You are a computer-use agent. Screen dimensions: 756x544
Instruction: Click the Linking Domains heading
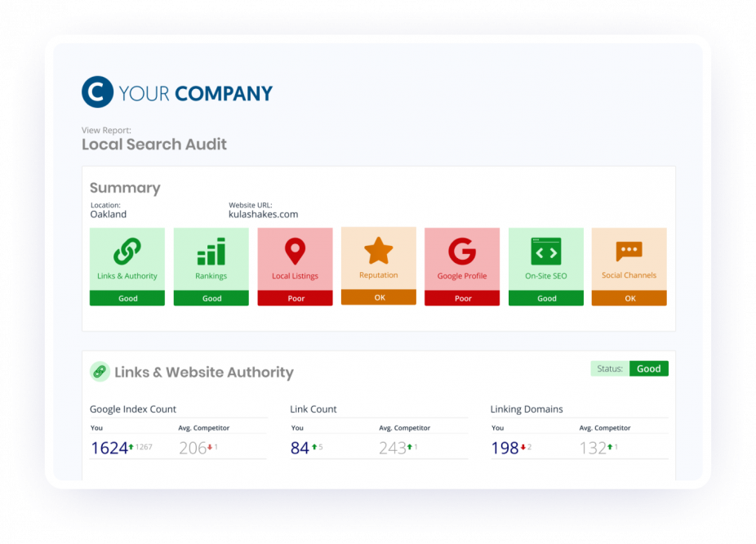(527, 409)
